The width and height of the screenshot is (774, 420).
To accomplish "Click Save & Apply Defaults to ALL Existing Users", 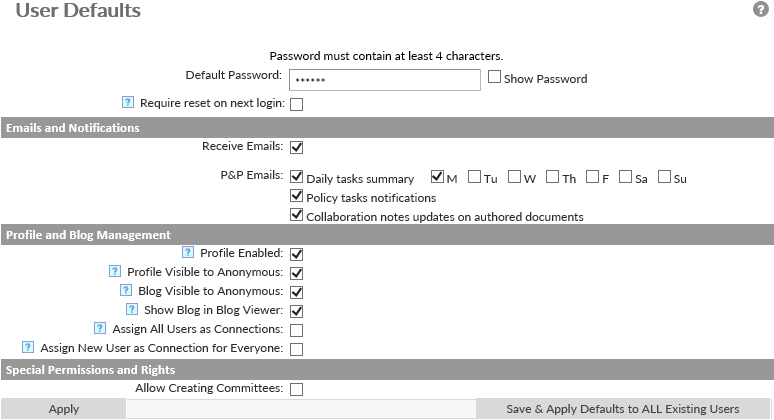I will (623, 409).
